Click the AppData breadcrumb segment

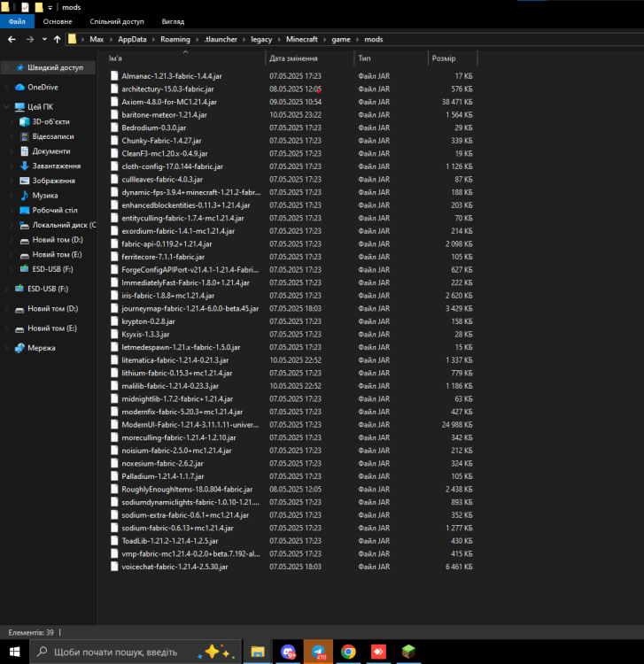click(x=132, y=39)
